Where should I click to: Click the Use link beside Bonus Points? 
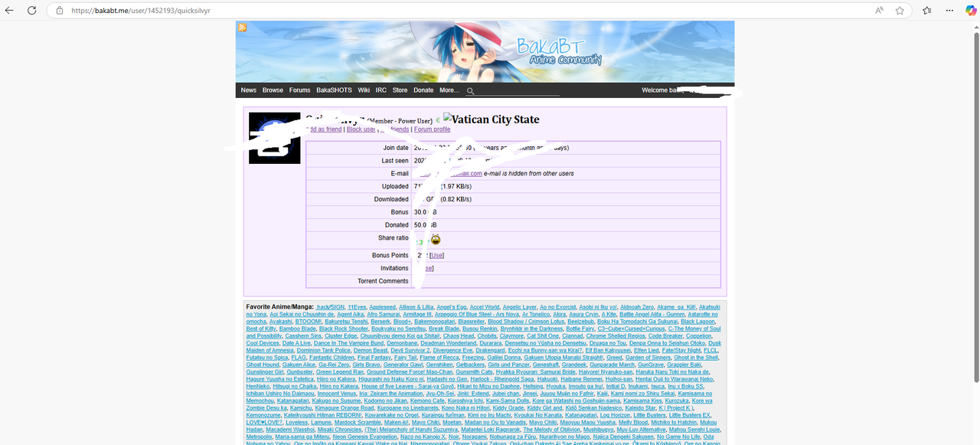click(x=436, y=255)
